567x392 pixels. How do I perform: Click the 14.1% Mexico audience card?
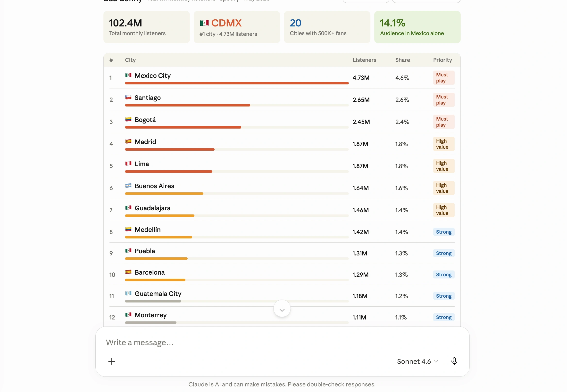417,27
